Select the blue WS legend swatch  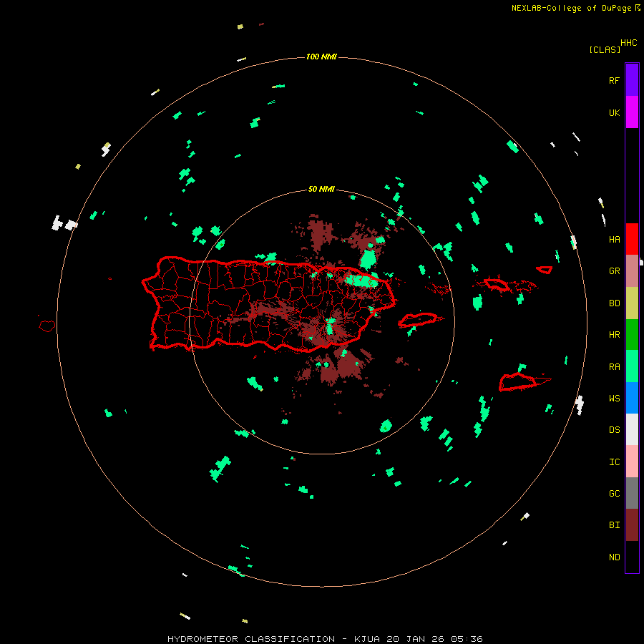(x=632, y=398)
